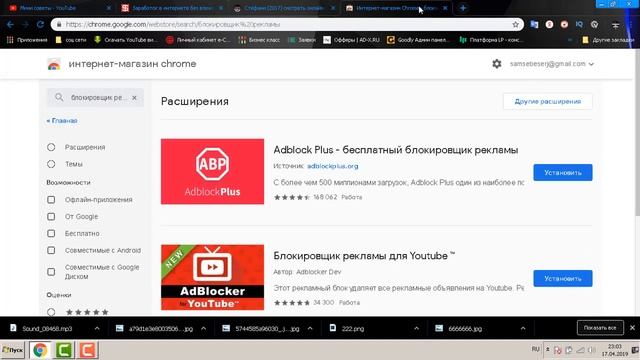Check Совместимые с Google Диском checkbox
The width and height of the screenshot is (640, 360).
tap(51, 272)
